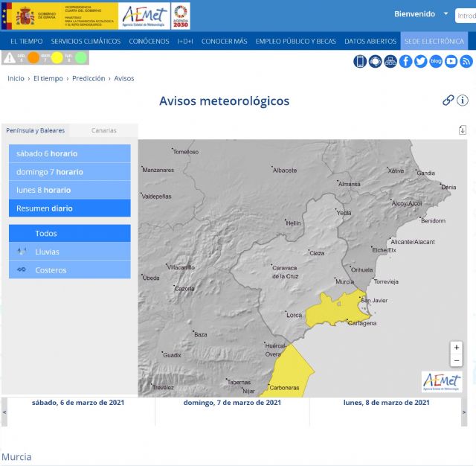Viewport: 476px width, 466px height.
Task: Open the AEMET logo home link
Action: tap(144, 16)
